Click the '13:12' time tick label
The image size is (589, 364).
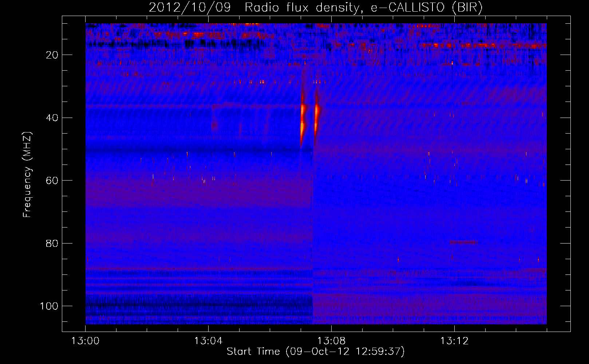(454, 341)
